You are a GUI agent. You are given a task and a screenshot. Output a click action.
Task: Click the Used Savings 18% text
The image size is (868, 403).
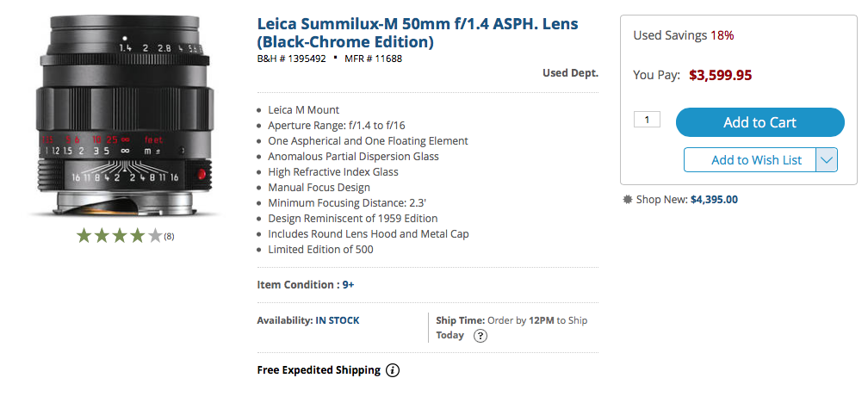684,35
